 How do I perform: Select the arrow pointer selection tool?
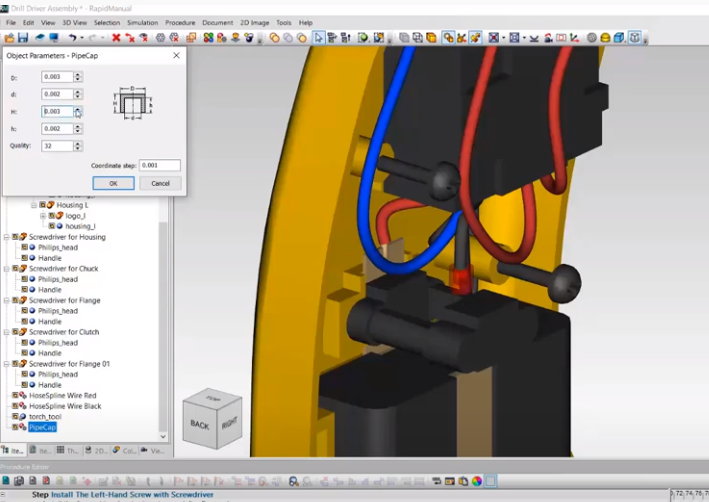click(318, 38)
